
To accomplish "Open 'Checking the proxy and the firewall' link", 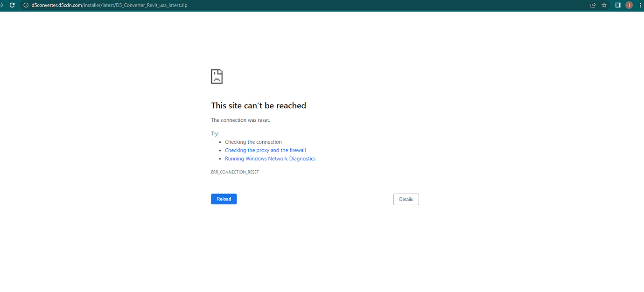I will [266, 150].
